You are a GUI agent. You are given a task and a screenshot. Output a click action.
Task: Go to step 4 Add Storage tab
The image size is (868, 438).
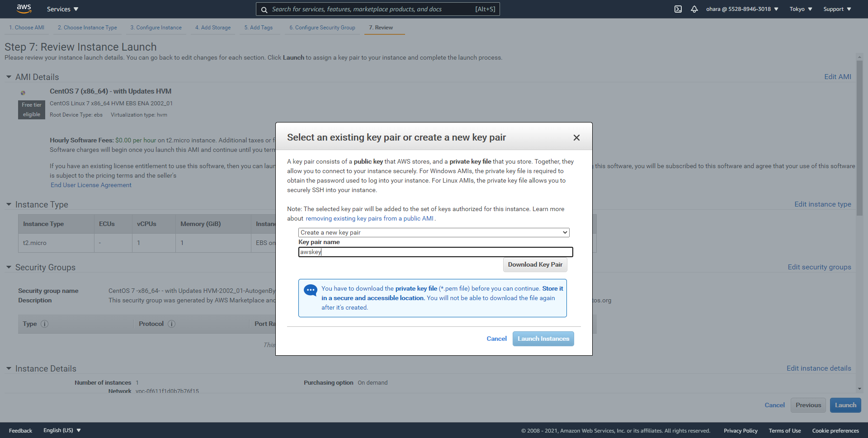coord(213,28)
